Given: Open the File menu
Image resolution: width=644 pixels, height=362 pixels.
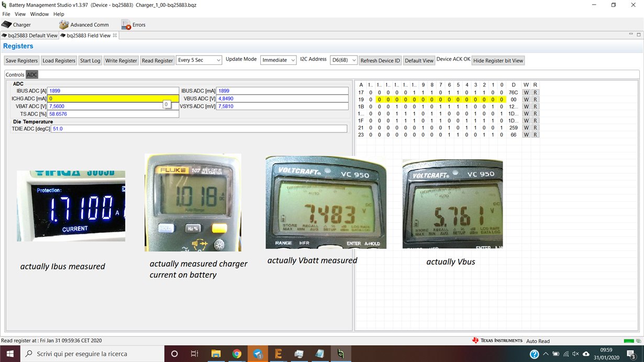Looking at the screenshot, I should click(x=6, y=14).
